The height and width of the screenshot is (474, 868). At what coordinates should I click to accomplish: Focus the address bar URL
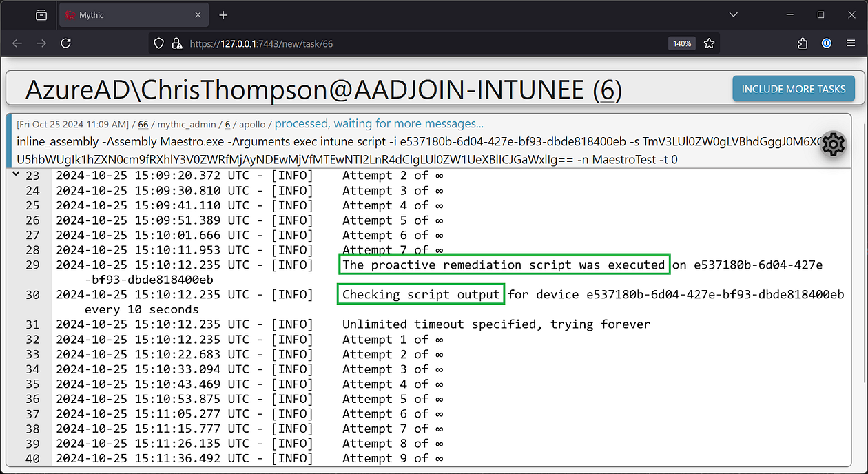[x=261, y=43]
